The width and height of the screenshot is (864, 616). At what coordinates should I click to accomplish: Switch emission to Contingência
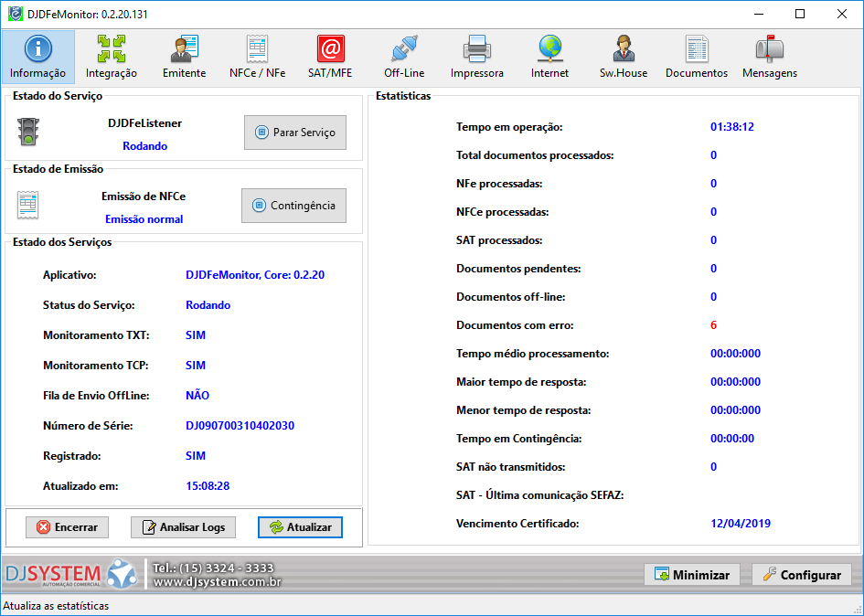pos(293,206)
